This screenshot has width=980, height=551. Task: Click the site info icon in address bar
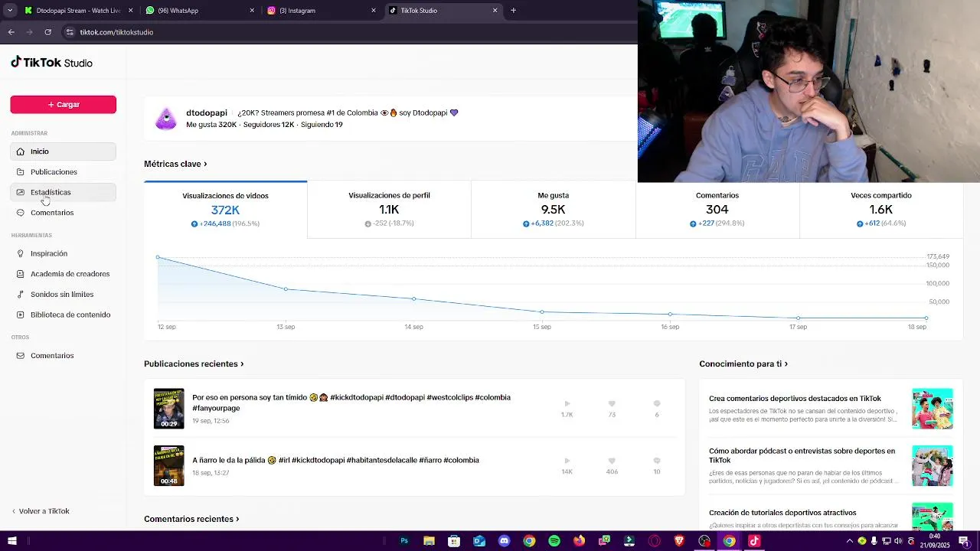point(70,32)
